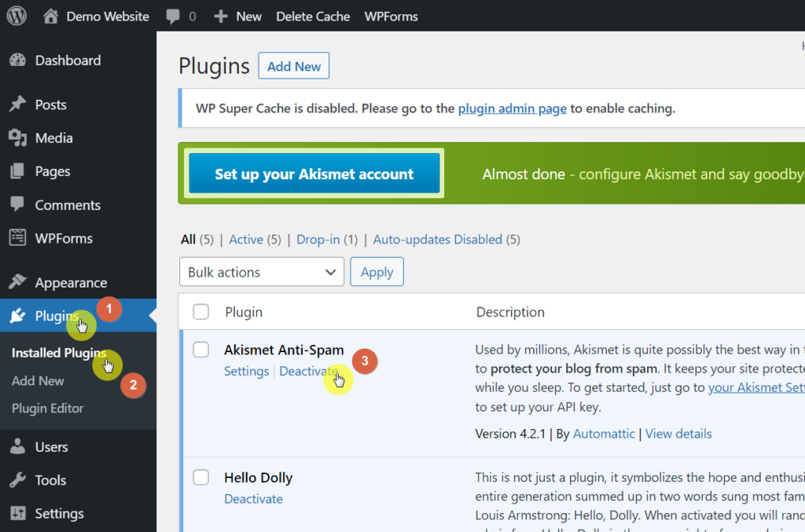Open the Users menu

tap(51, 447)
